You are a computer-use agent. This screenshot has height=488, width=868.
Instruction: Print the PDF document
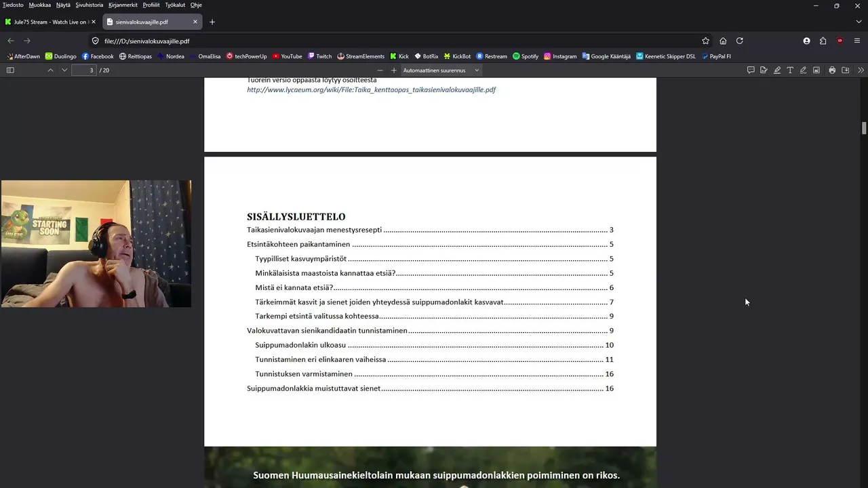pyautogui.click(x=832, y=70)
